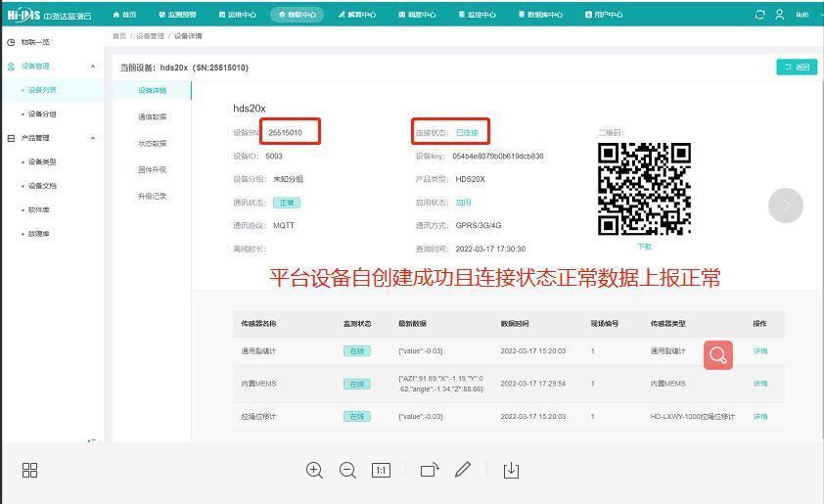The height and width of the screenshot is (504, 824).
Task: Click the 返回 back button
Action: click(797, 68)
